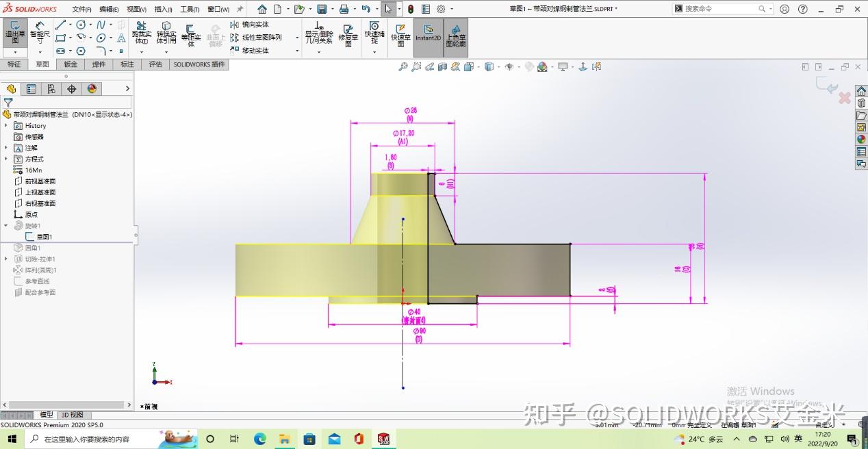Click the Home icon in top toolbar
The height and width of the screenshot is (449, 868).
click(262, 9)
